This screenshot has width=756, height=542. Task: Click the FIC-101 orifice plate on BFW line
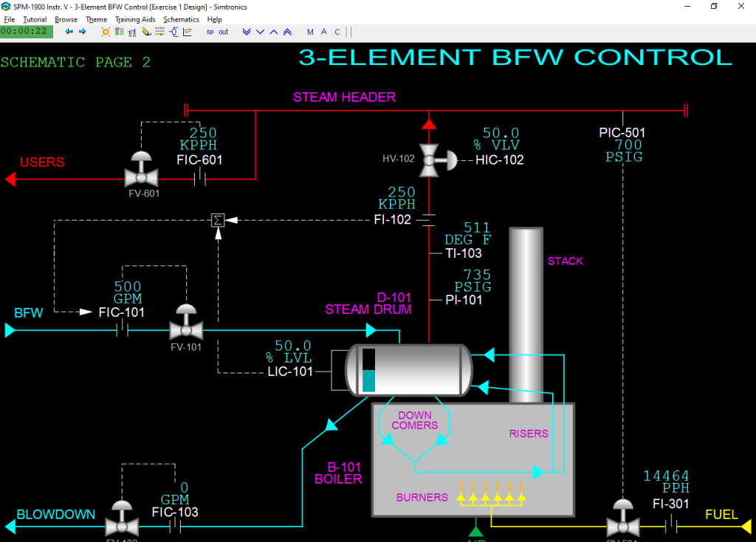click(123, 330)
